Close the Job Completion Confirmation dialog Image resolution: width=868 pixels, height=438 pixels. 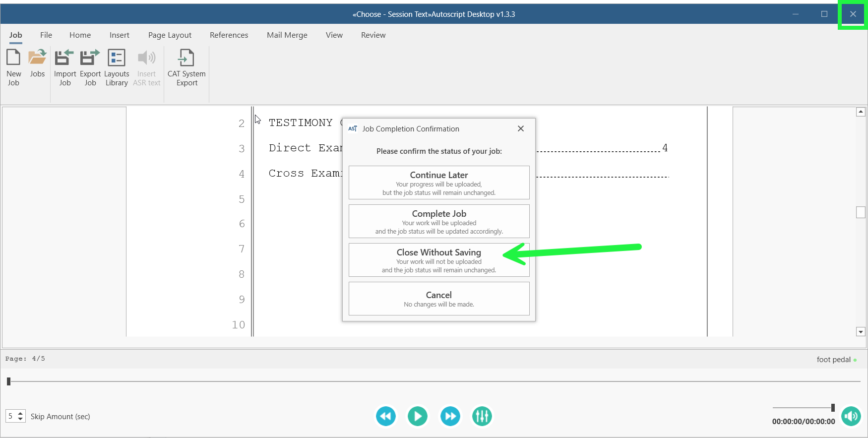click(520, 128)
